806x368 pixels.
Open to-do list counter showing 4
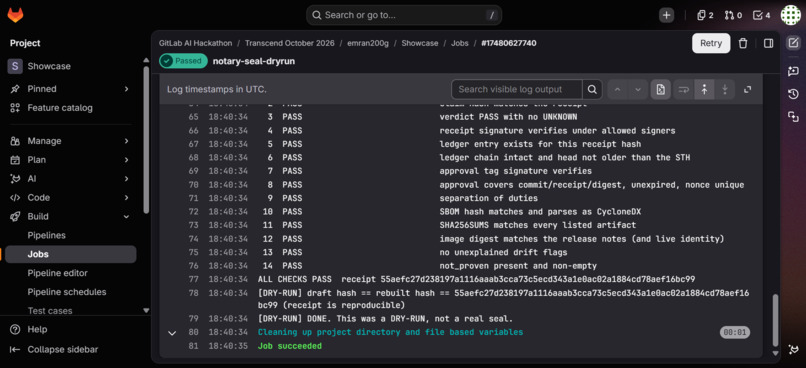[x=762, y=15]
